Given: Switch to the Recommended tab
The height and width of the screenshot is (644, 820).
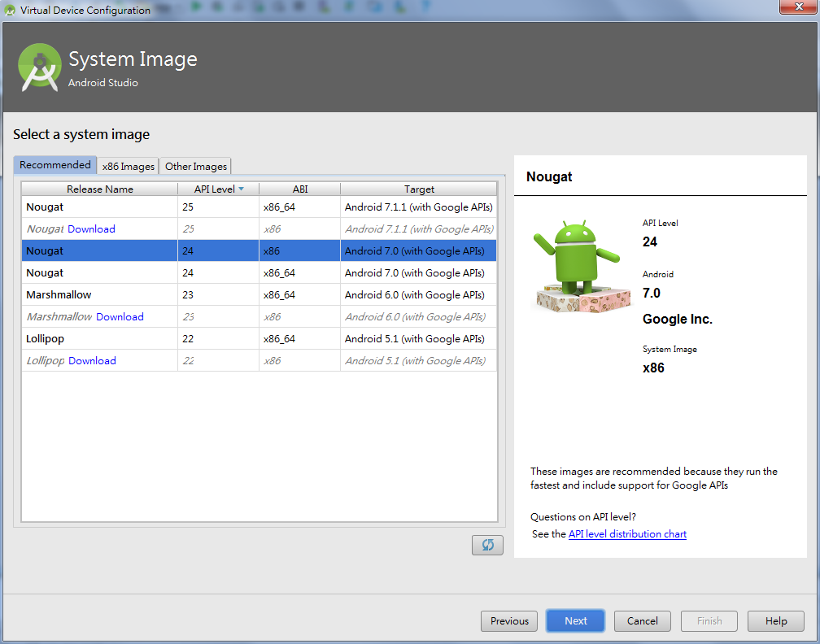Looking at the screenshot, I should [55, 164].
